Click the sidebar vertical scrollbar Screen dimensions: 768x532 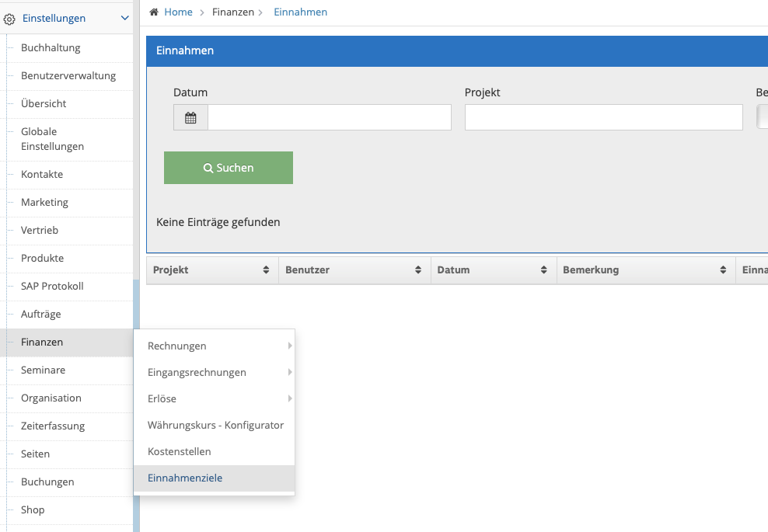coord(136,406)
